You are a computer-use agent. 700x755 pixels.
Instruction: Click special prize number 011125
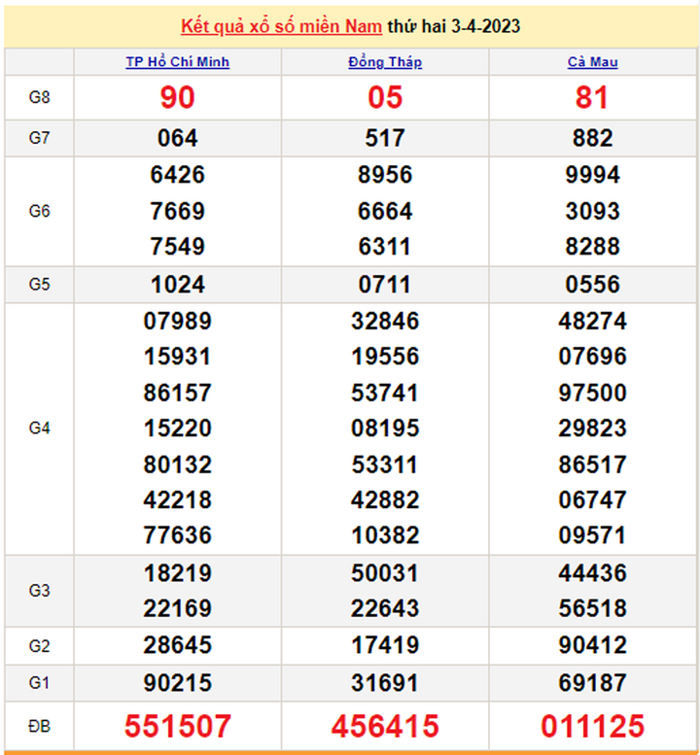pos(592,726)
